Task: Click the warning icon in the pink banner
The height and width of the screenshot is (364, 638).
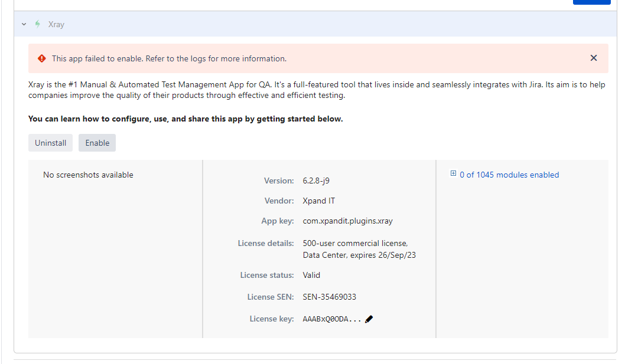Action: pyautogui.click(x=41, y=58)
